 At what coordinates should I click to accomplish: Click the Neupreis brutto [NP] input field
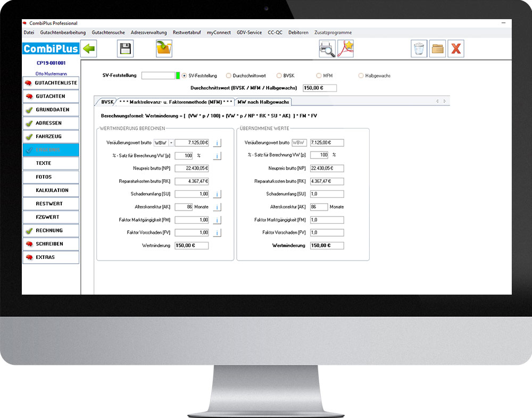coord(192,169)
